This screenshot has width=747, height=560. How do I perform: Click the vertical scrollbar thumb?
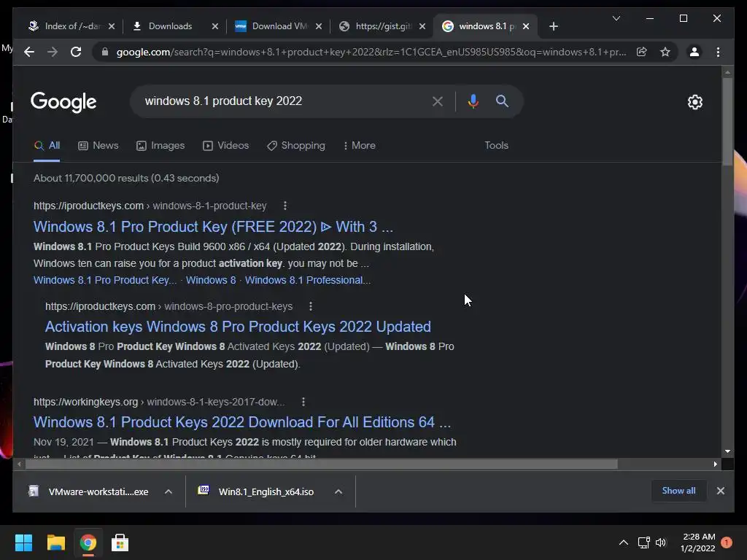[x=727, y=122]
